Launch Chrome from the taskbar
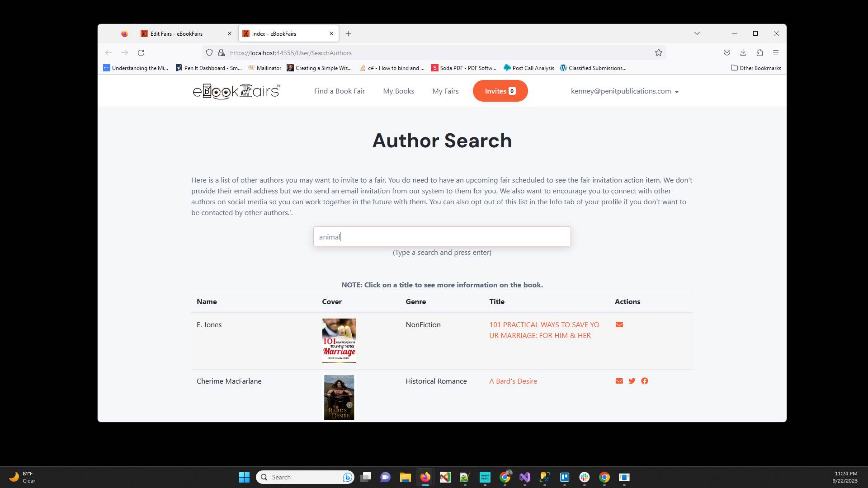 coord(604,477)
